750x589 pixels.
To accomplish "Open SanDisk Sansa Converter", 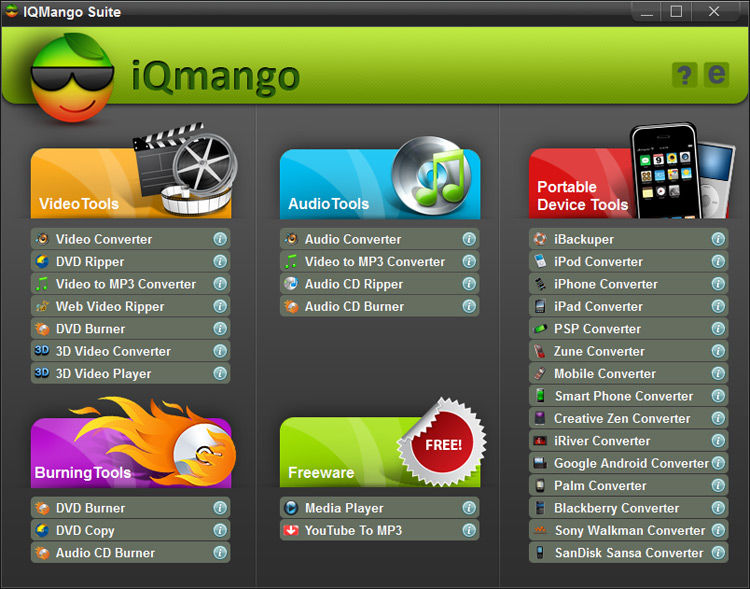I will coord(629,553).
